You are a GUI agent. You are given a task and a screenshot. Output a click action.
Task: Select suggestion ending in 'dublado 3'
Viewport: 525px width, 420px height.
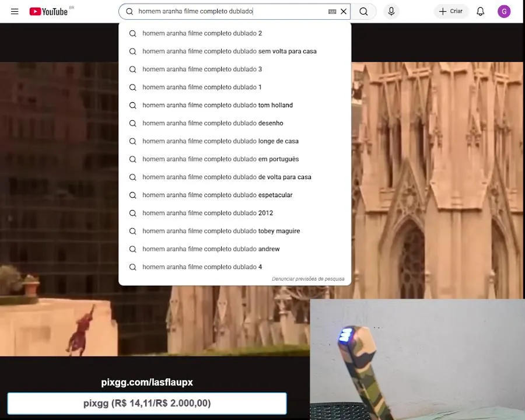click(235, 69)
